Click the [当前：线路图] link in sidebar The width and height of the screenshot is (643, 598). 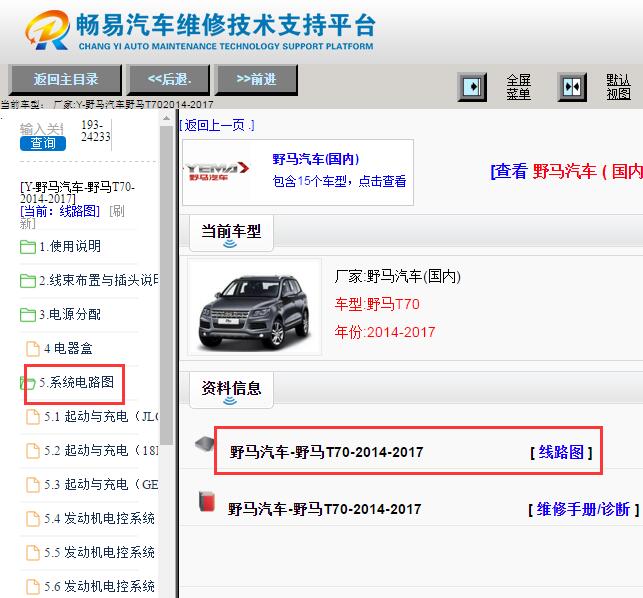60,211
